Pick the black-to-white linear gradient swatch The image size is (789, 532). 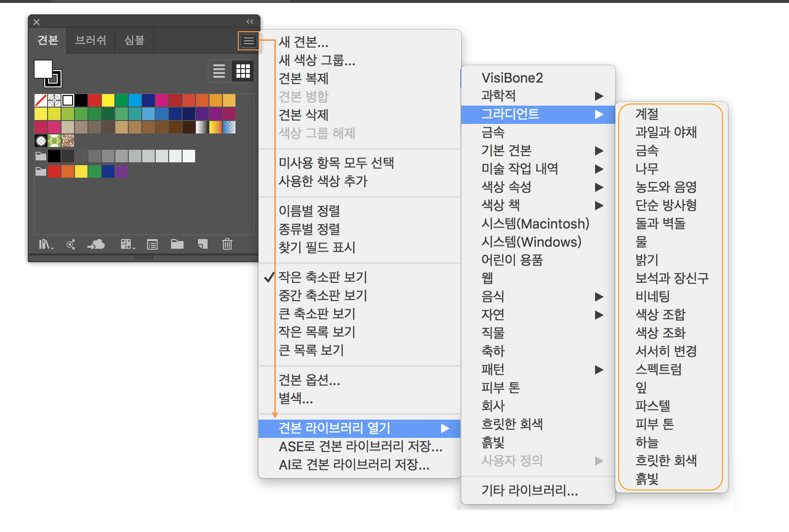coord(202,127)
